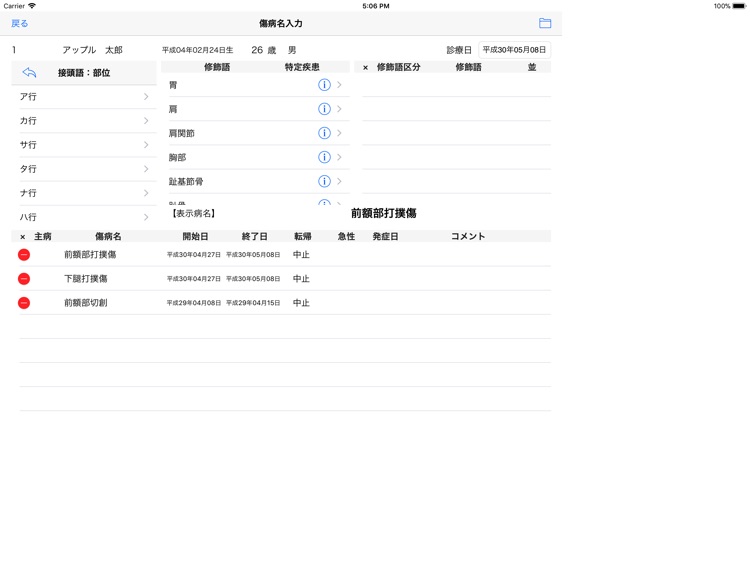Select the 診療日 date field 平成30年05月08日
Viewport: 750px width, 562px height.
pyautogui.click(x=514, y=50)
